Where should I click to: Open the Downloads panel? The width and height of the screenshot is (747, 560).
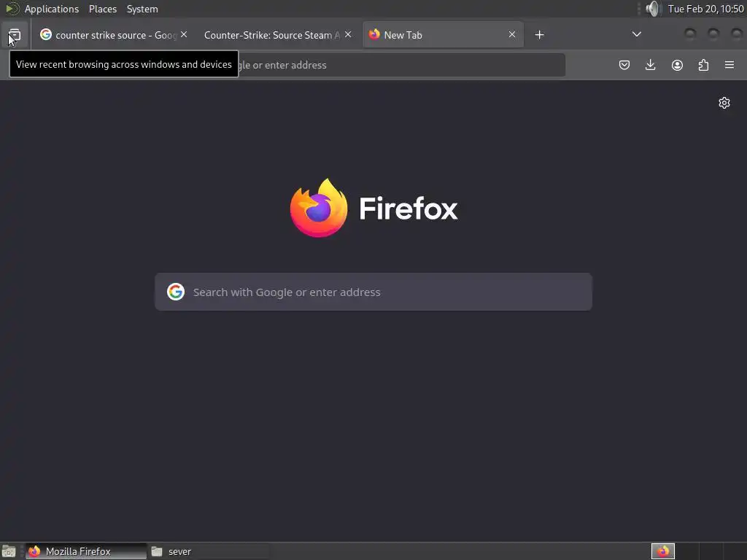[x=650, y=65]
